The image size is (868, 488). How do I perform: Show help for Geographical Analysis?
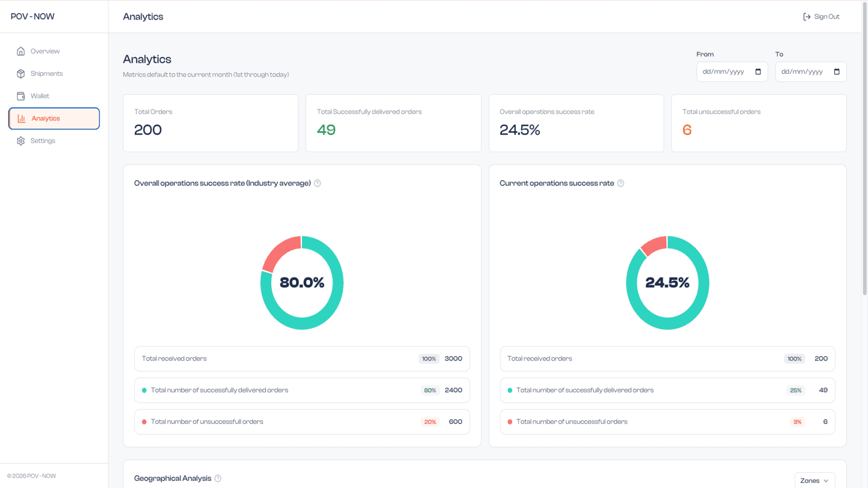[x=218, y=478]
